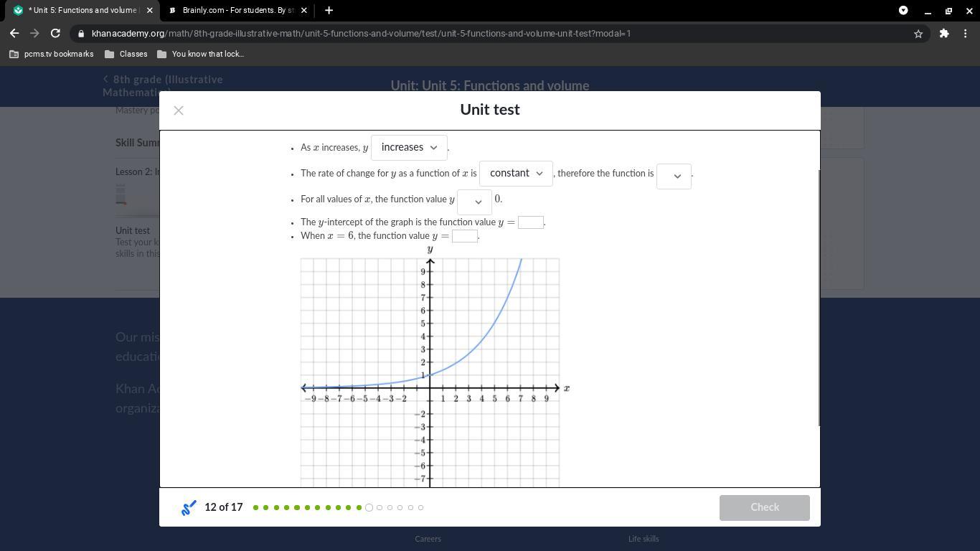Reload the Khan Academy page

click(x=55, y=33)
